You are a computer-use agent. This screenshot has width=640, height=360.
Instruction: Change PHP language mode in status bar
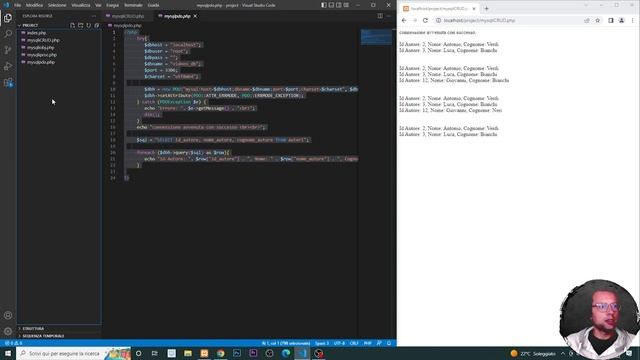coord(367,343)
